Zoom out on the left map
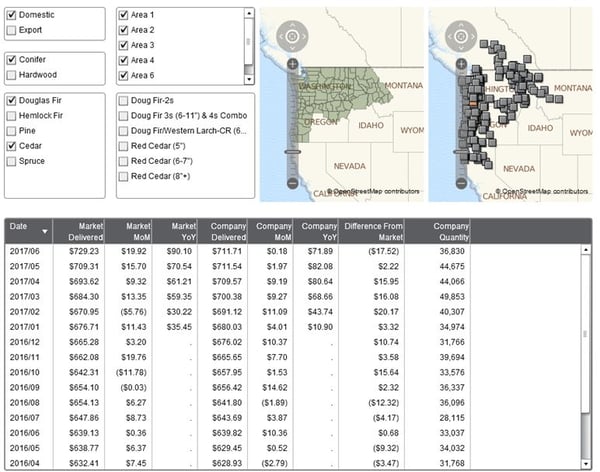Screen dimensions: 600x472 (x=292, y=183)
